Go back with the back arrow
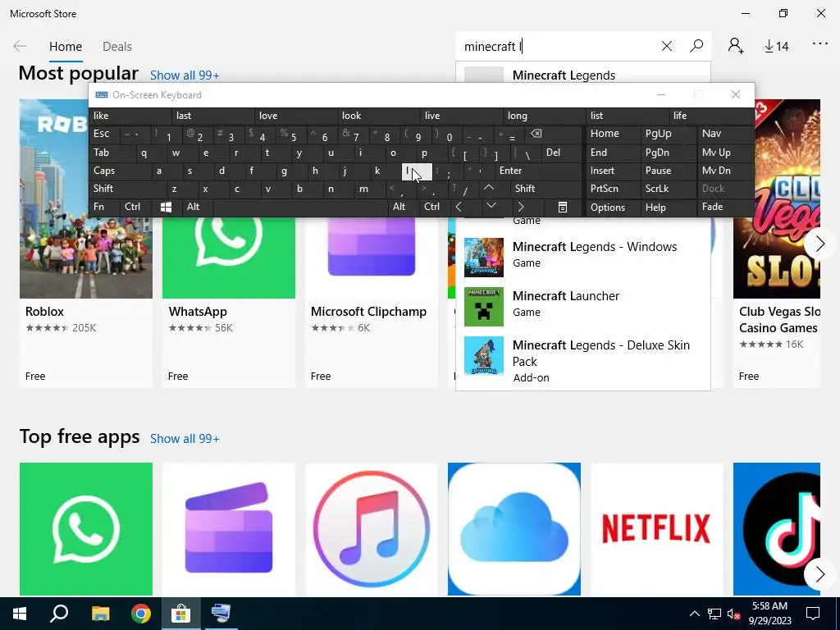Screen dimensions: 840x630 pos(20,46)
